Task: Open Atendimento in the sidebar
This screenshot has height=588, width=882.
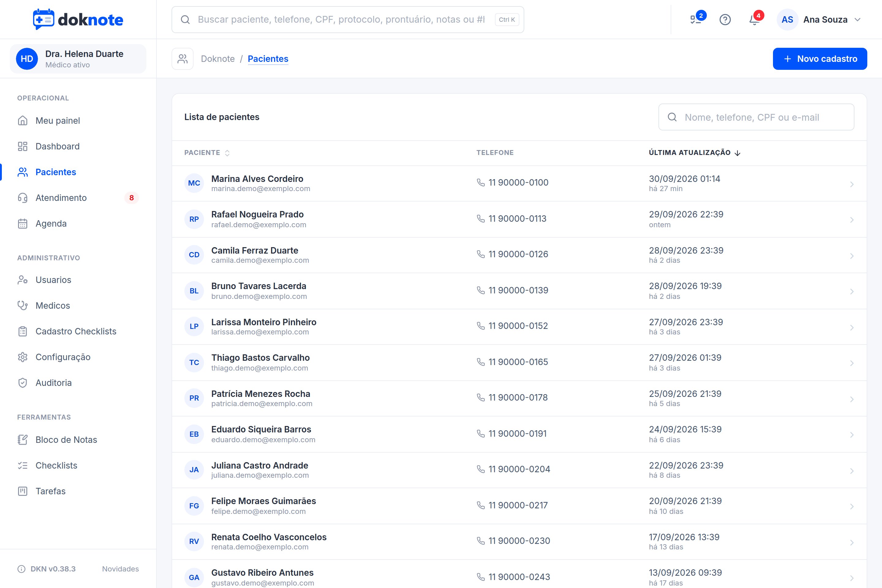Action: (x=78, y=198)
